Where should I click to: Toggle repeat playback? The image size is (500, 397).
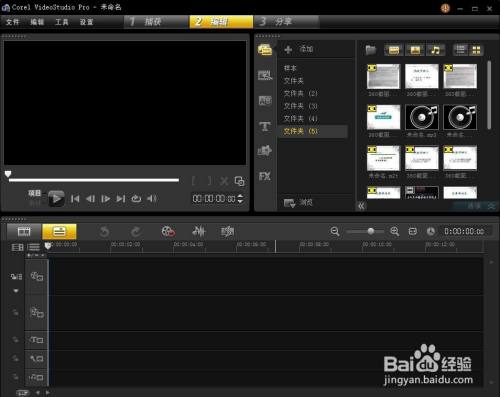click(x=136, y=199)
